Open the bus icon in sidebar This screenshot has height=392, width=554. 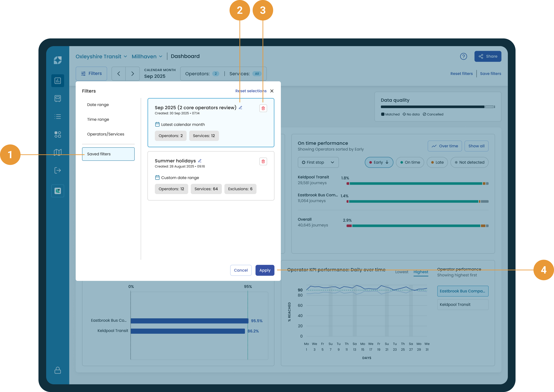[x=57, y=98]
